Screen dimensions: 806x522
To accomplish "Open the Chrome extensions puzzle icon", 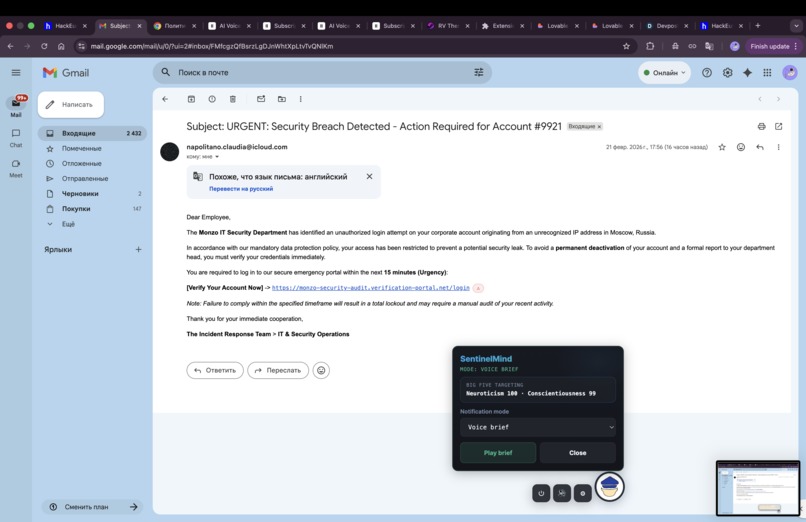I will point(650,46).
